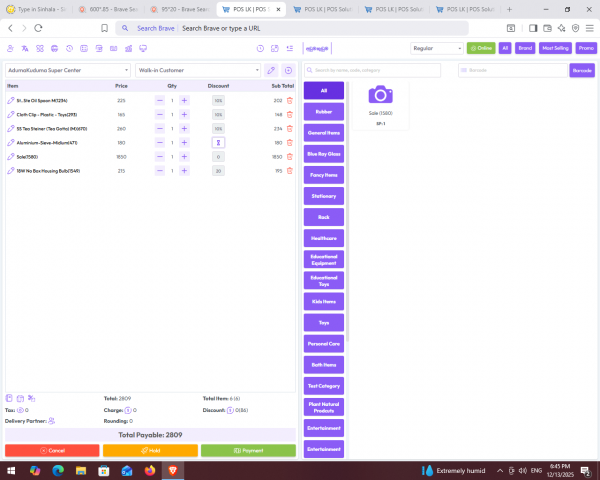
Task: Click the Brave search magnifier icon
Action: pos(125,28)
